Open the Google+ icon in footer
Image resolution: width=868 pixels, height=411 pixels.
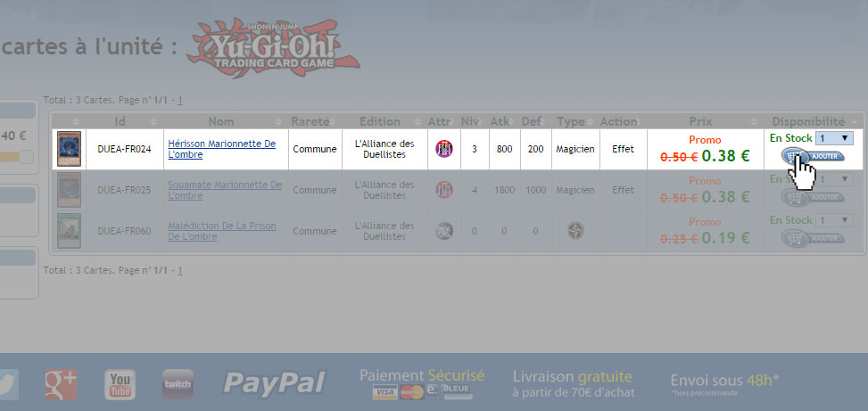(x=61, y=384)
